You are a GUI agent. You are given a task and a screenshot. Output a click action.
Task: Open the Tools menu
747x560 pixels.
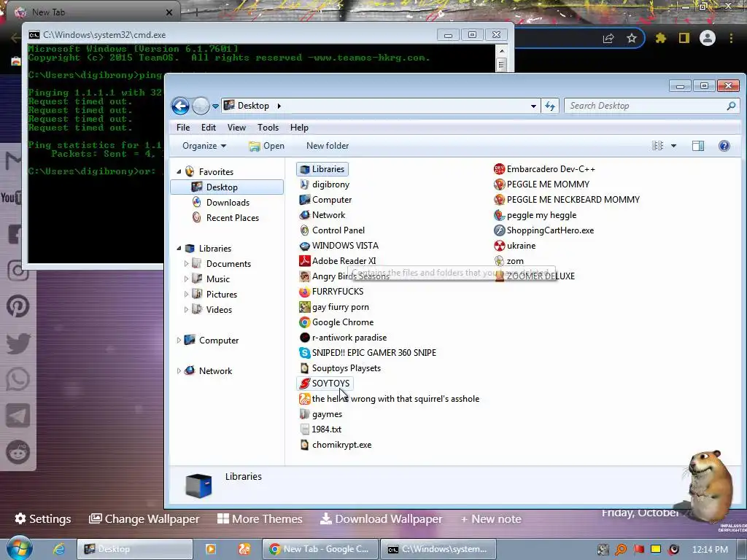268,127
